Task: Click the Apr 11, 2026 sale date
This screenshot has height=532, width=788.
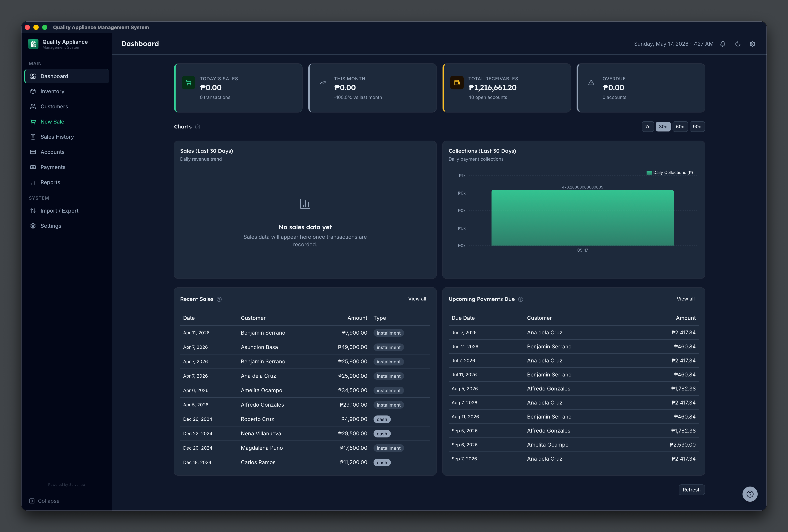Action: 196,333
